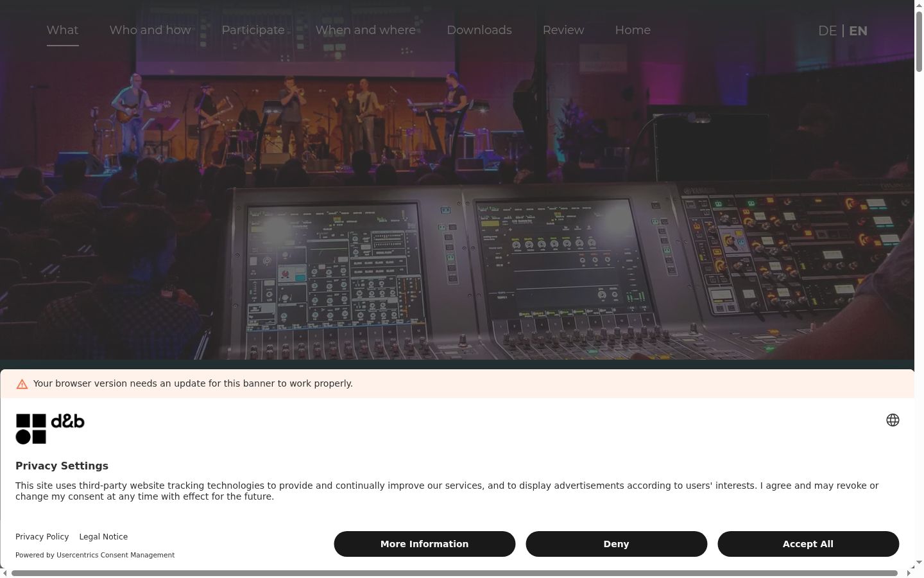Click the browser update warning triangle icon

[x=22, y=384]
